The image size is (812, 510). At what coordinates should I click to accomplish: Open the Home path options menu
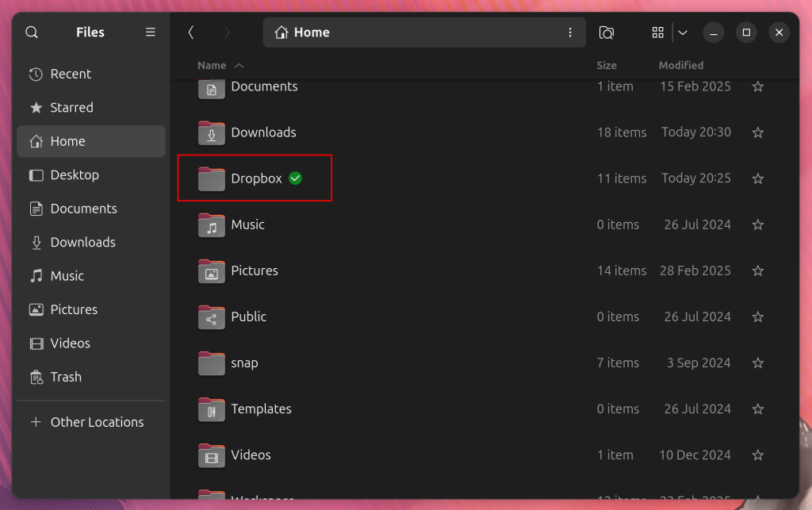570,33
